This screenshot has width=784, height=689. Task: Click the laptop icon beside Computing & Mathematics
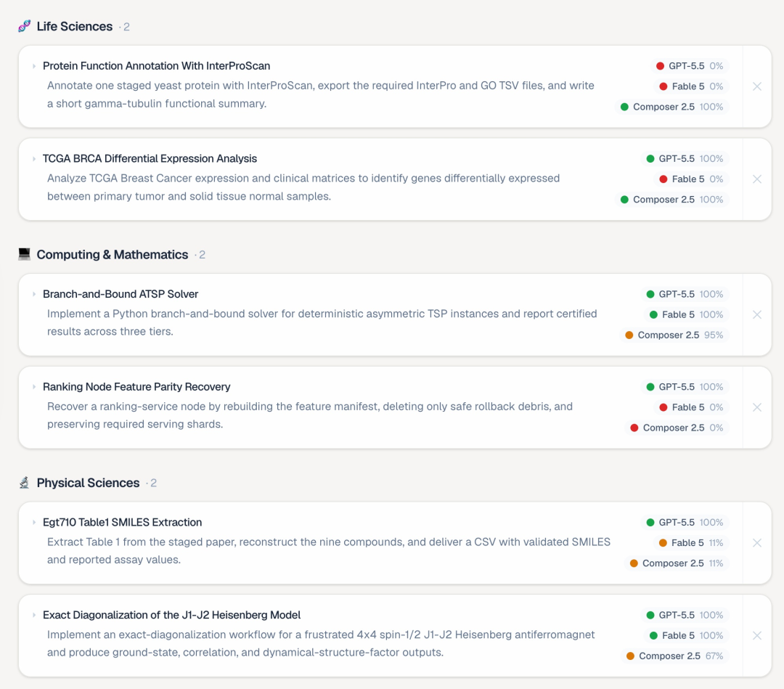24,254
